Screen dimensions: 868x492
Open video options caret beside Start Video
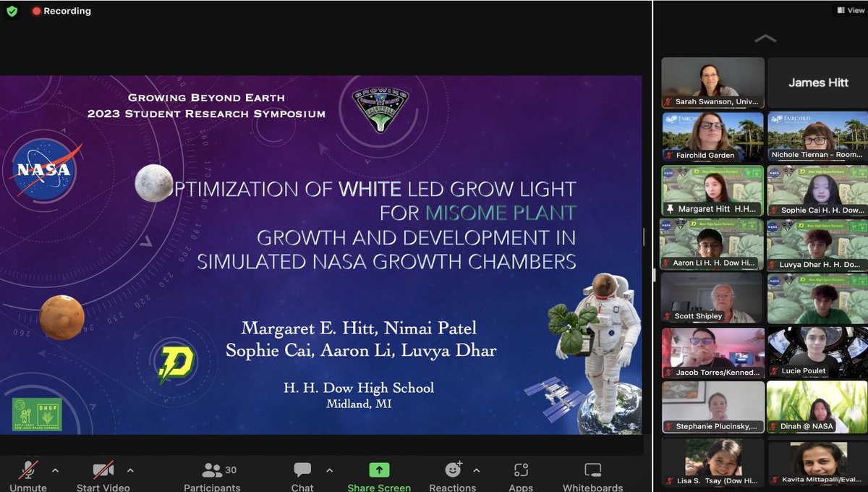pos(130,470)
